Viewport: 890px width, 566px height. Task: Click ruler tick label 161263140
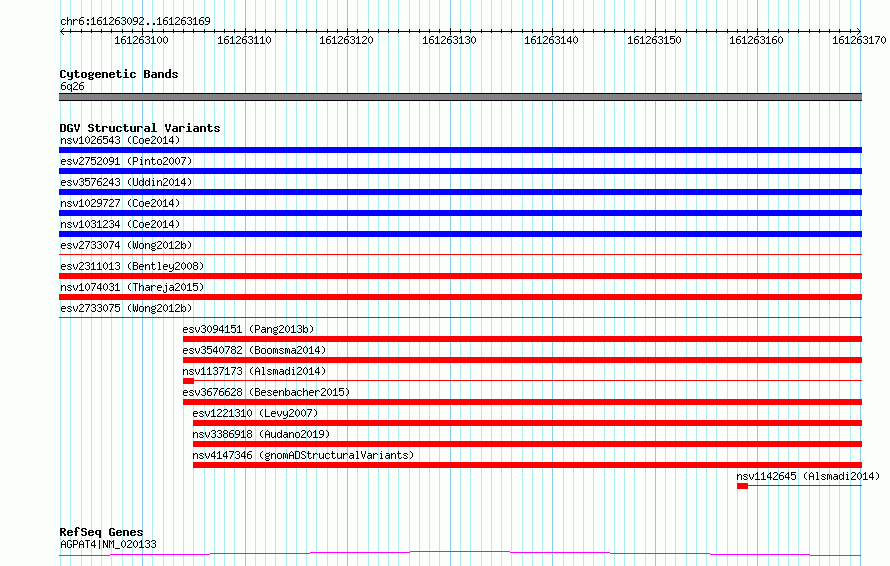point(551,40)
